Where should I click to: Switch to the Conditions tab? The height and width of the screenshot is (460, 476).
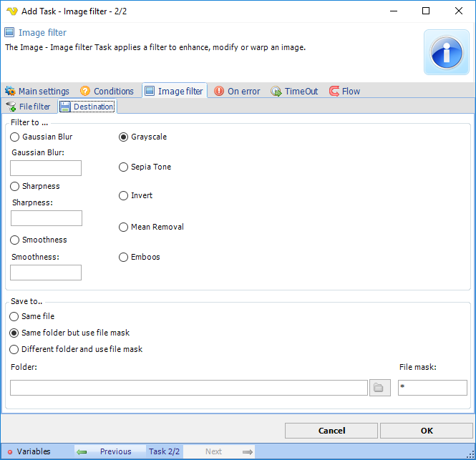[x=107, y=91]
